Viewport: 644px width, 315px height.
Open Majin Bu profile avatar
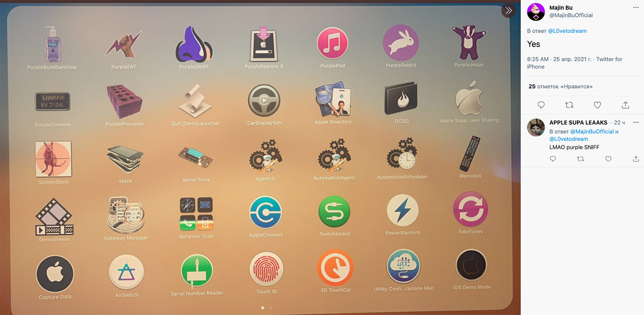coord(536,12)
